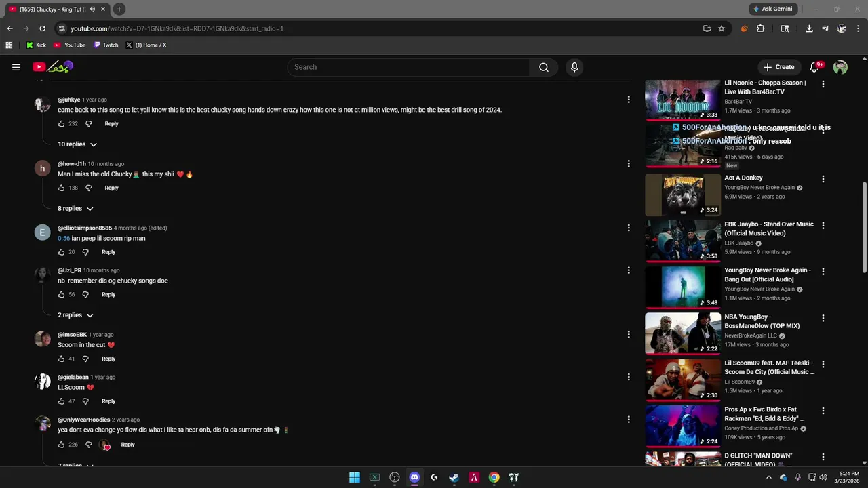Open the Twitch bookmark

pos(106,45)
